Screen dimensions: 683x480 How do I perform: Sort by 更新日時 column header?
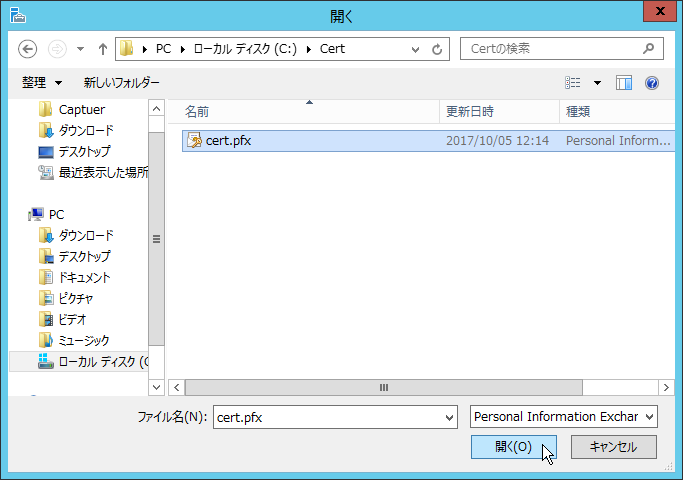coord(470,111)
